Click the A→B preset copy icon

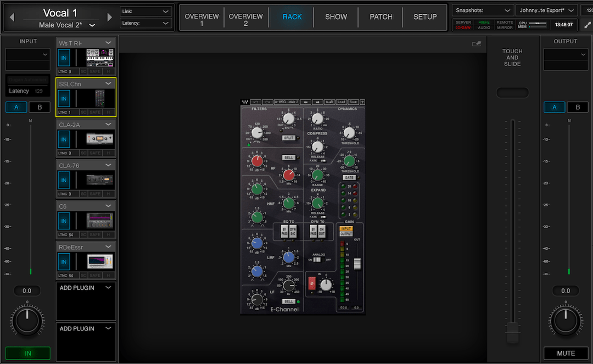(329, 102)
